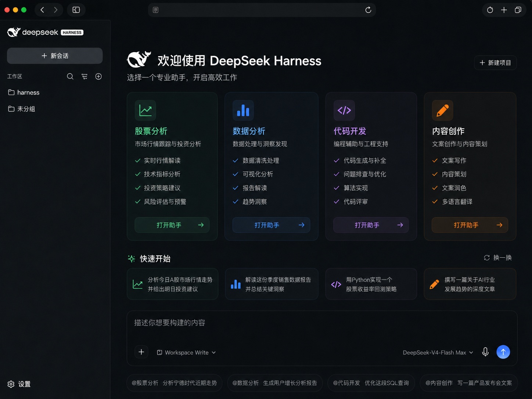Image resolution: width=532 pixels, height=399 pixels.
Task: Click the 股票分析 card title
Action: [151, 131]
